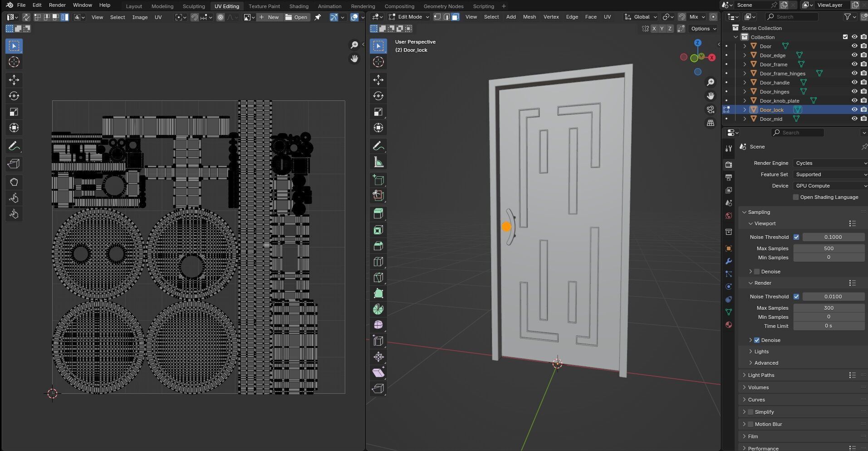Open the Render Engine dropdown
Screen dimensions: 868x451
click(830, 163)
